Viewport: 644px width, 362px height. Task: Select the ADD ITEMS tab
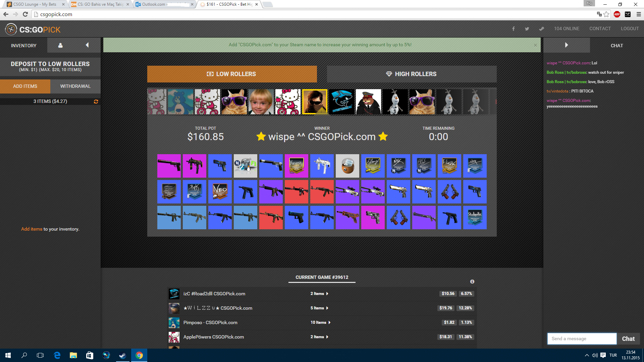pyautogui.click(x=25, y=86)
